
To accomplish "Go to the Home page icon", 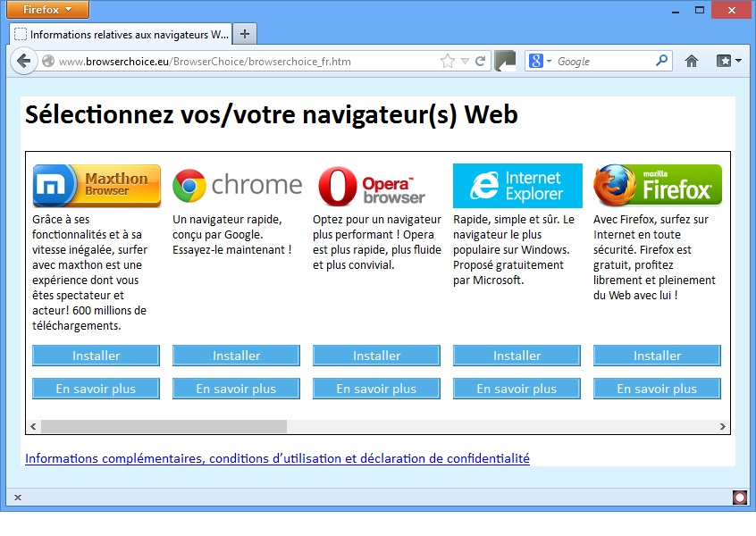I will 692,62.
